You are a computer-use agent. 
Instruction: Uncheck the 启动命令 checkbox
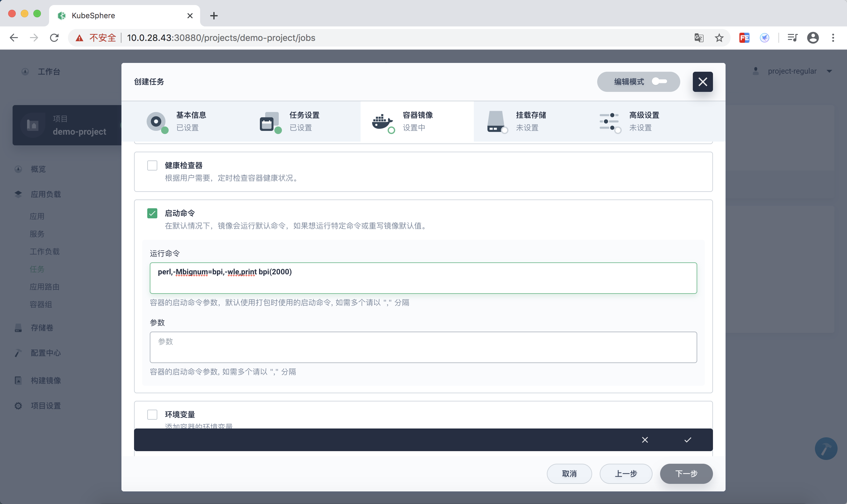[x=152, y=213]
